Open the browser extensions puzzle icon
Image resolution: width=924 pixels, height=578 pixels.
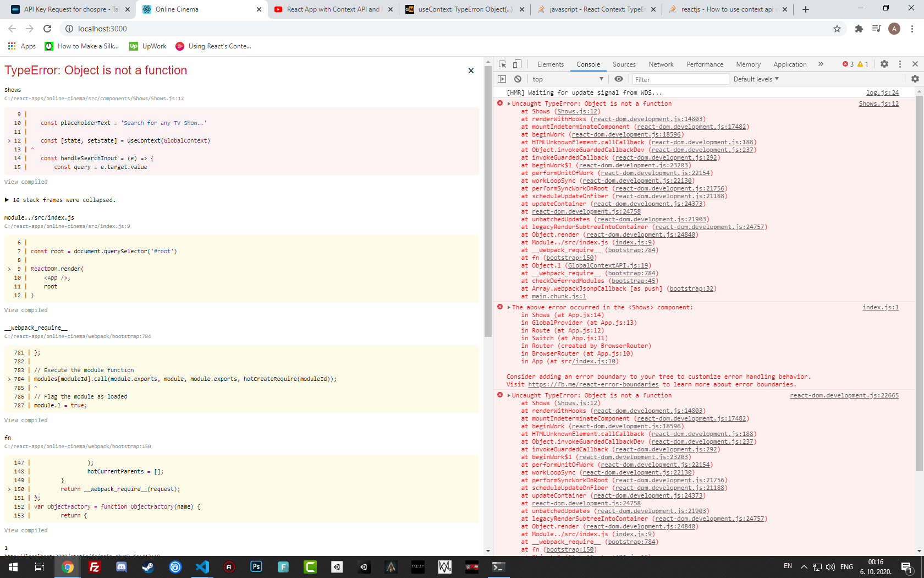pos(859,29)
